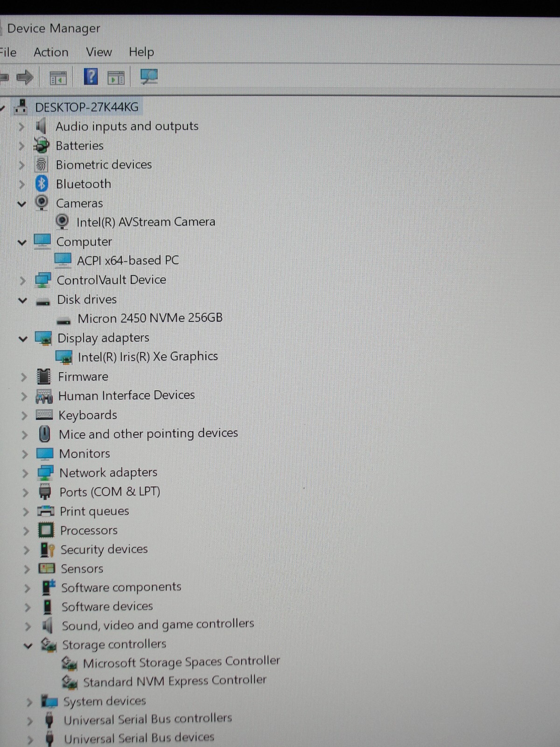Expand the Audio inputs and outputs node
Screen dimensions: 560x747
click(x=21, y=127)
